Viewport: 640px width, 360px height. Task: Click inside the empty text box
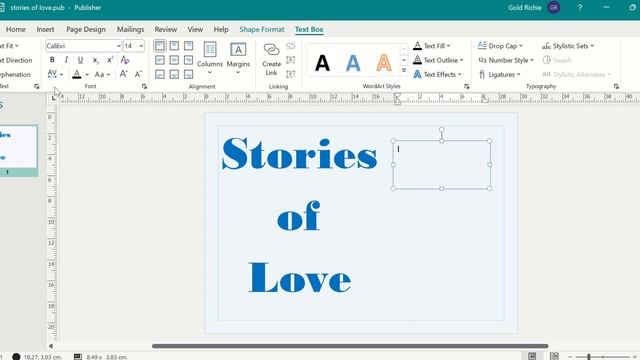442,164
